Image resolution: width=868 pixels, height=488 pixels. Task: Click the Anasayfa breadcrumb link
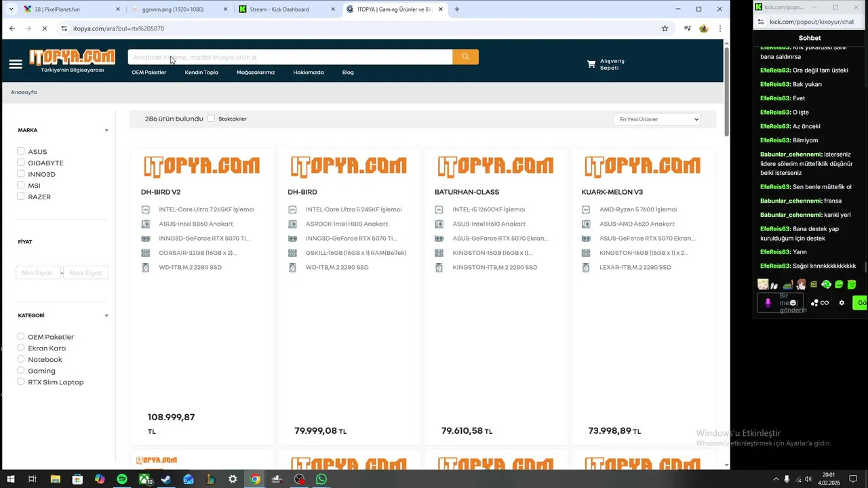point(24,92)
